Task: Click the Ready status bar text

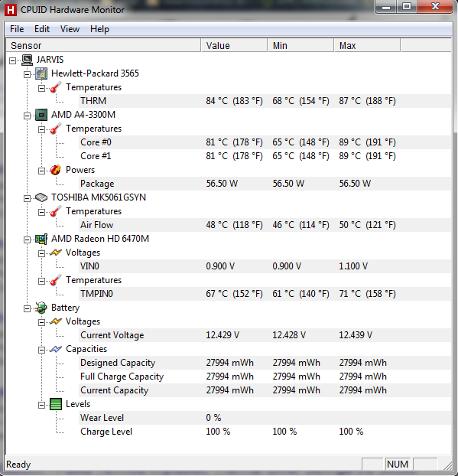Action: pos(18,465)
